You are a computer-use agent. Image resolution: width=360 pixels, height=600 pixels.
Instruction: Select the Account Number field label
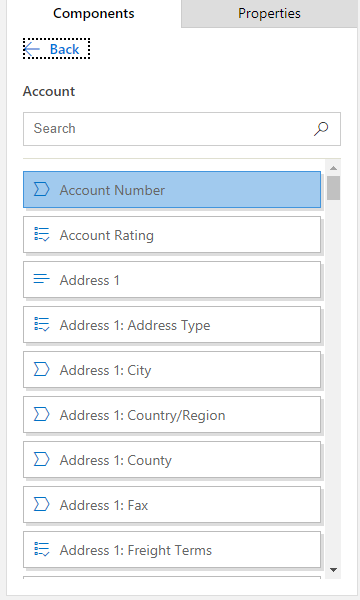(x=112, y=190)
